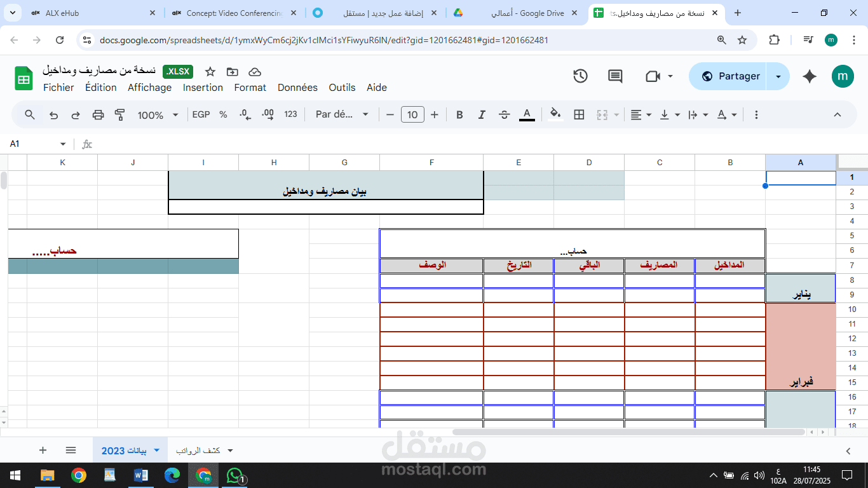
Task: Increase decimal places
Action: [268, 115]
